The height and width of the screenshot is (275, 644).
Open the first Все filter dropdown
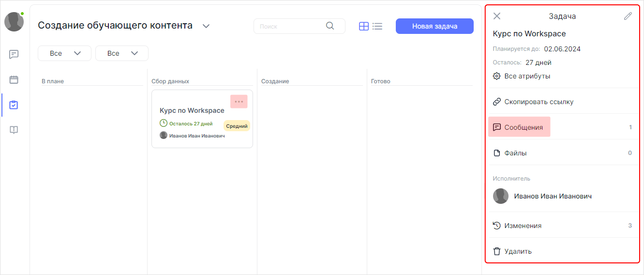click(x=64, y=53)
